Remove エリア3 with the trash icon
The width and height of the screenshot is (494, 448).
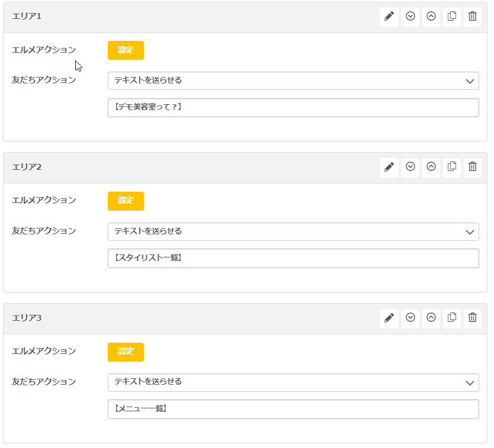(472, 318)
